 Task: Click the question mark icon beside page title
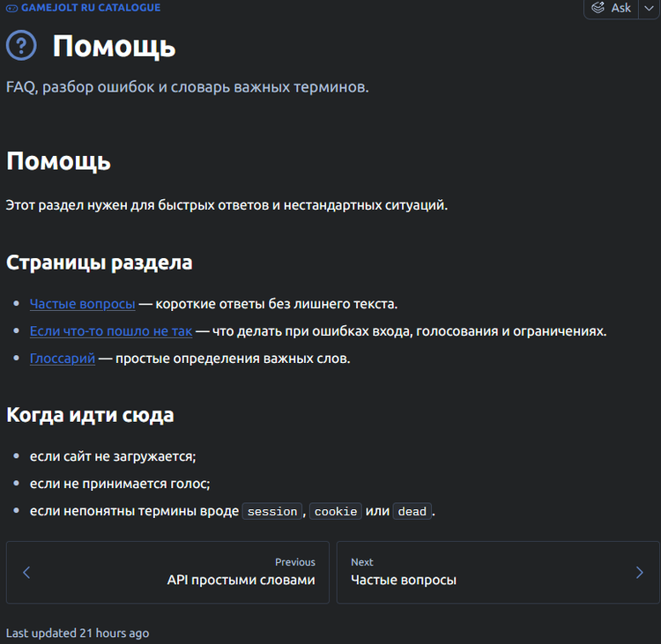(21, 46)
